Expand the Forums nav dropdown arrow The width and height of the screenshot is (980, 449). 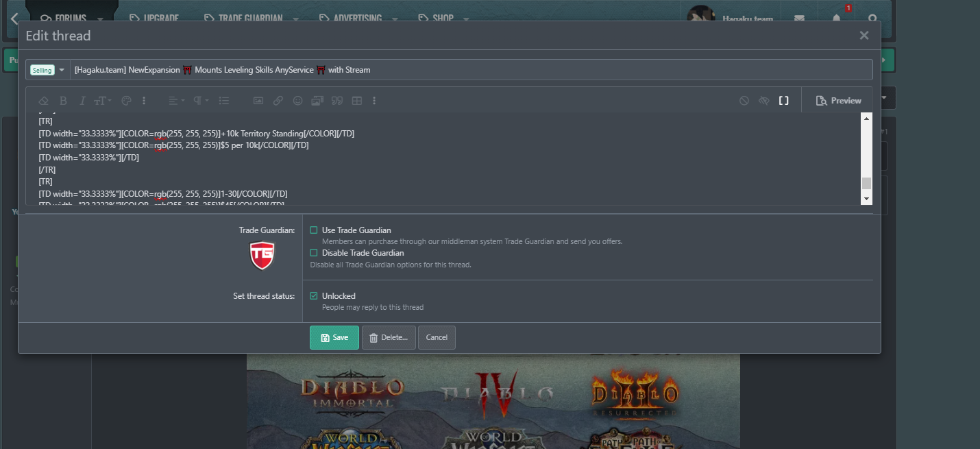(x=100, y=19)
